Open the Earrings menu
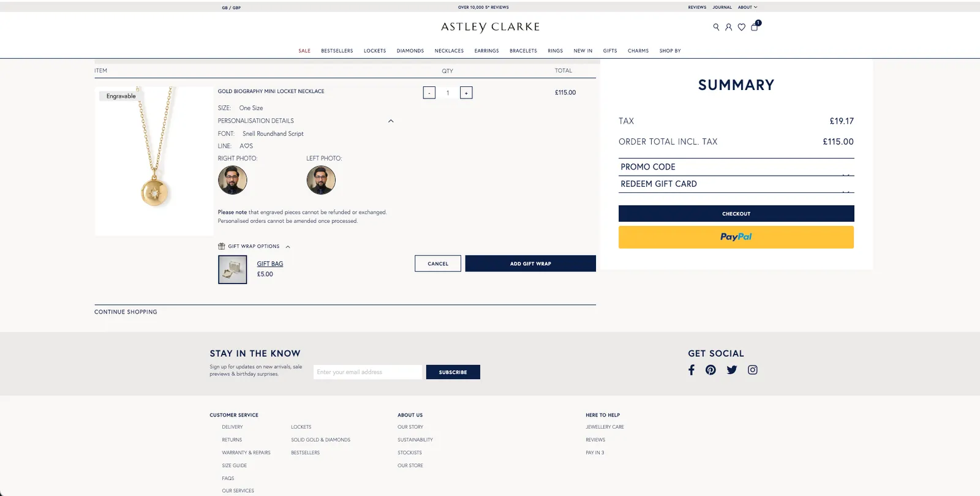Viewport: 980px width, 496px height. point(486,51)
